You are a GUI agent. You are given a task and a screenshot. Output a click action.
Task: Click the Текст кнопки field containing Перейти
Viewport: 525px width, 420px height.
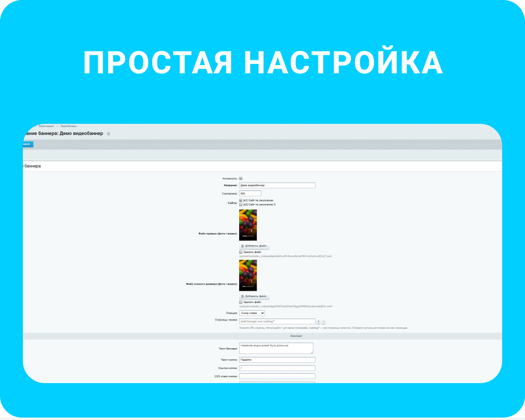(x=277, y=360)
